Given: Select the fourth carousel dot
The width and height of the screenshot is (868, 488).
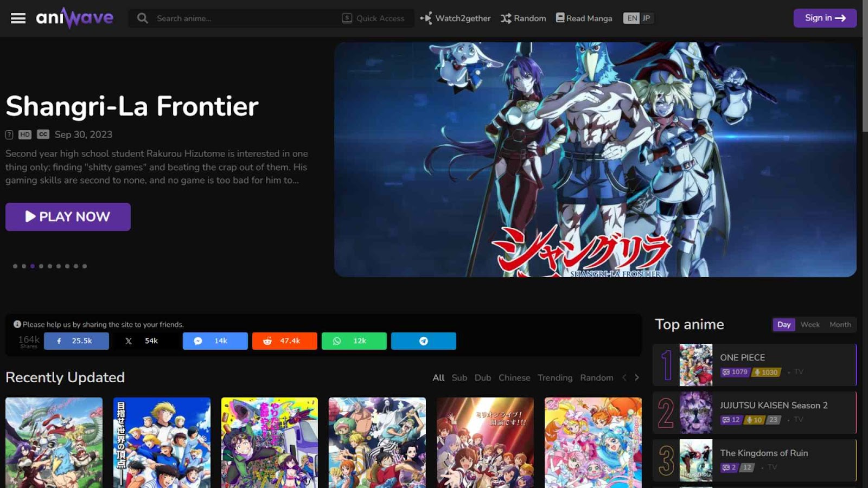Looking at the screenshot, I should (x=41, y=266).
